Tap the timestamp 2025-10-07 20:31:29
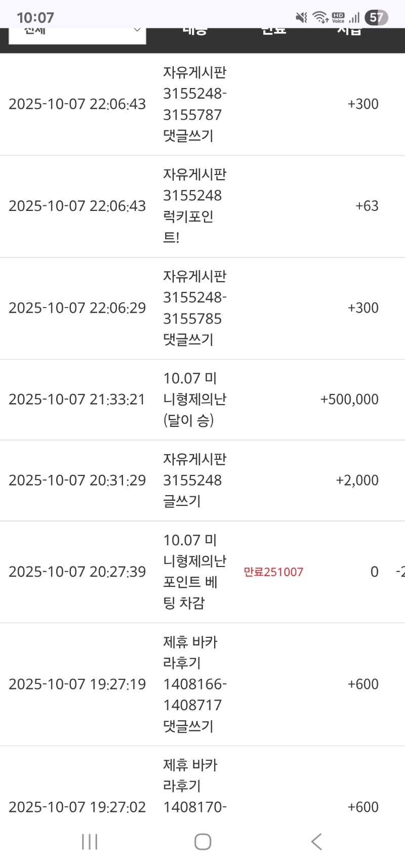This screenshot has height=868, width=405. (77, 480)
